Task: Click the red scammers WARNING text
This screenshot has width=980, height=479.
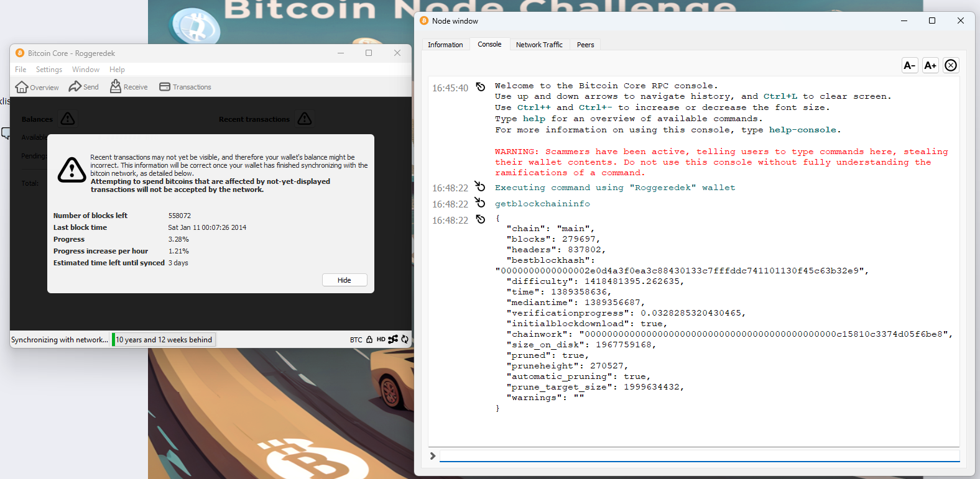Action: [721, 162]
